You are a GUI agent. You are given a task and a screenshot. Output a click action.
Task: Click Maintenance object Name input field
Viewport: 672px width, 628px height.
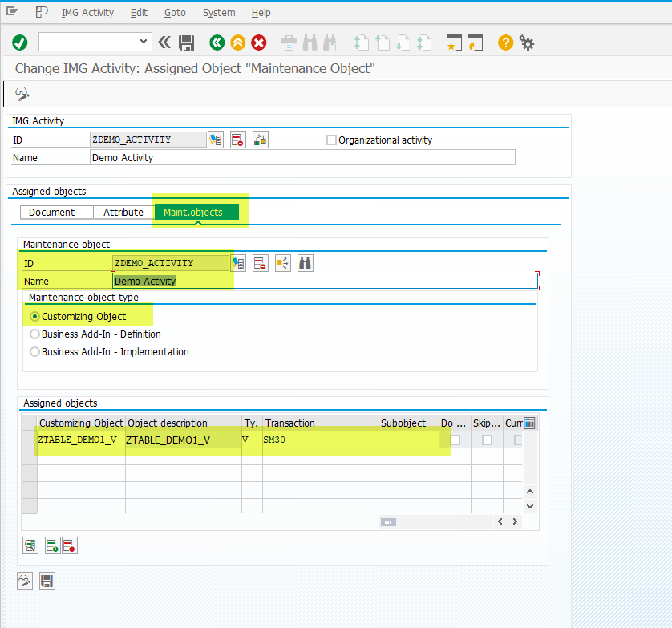(x=325, y=282)
